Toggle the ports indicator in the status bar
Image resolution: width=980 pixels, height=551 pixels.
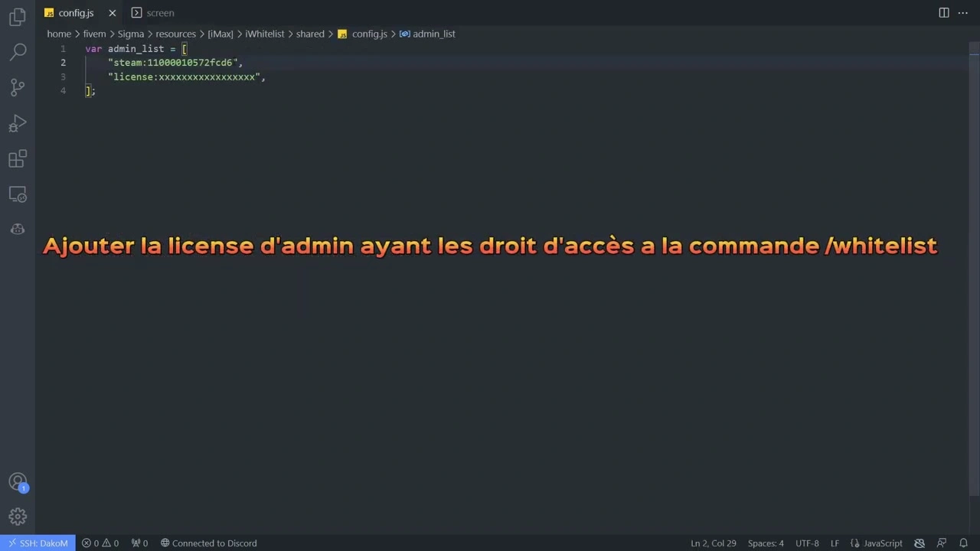coord(139,543)
